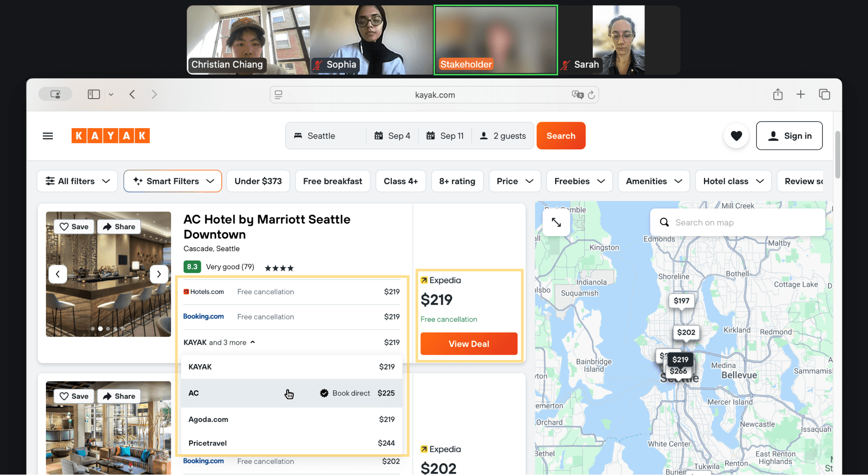Click Safari sidebar toggle icon
868x475 pixels.
click(x=94, y=94)
